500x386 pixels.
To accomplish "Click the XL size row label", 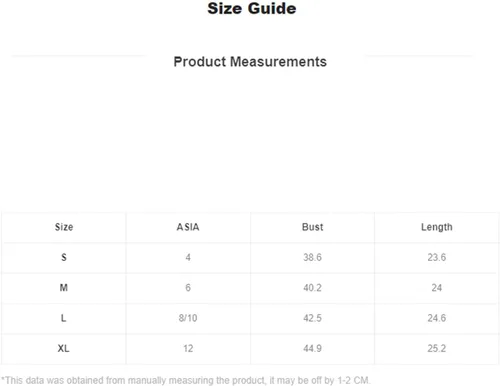I will point(64,348).
